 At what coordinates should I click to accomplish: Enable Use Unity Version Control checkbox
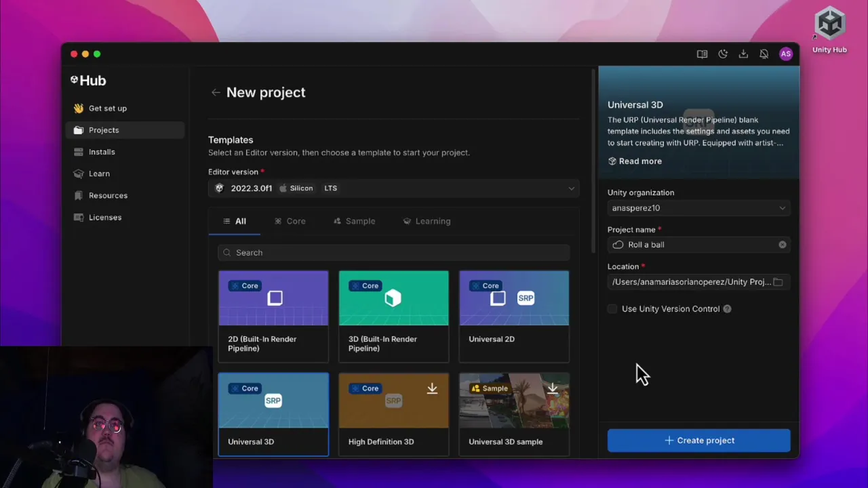pos(612,309)
